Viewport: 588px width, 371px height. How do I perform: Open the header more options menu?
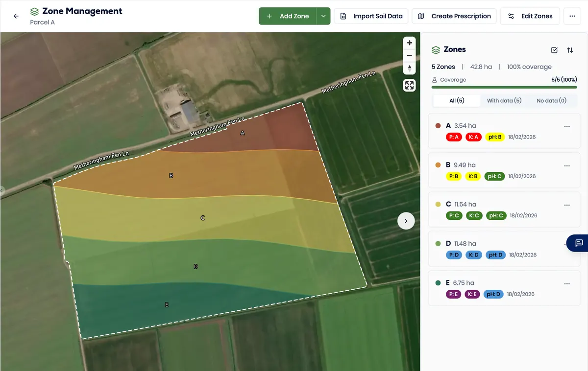pyautogui.click(x=572, y=16)
